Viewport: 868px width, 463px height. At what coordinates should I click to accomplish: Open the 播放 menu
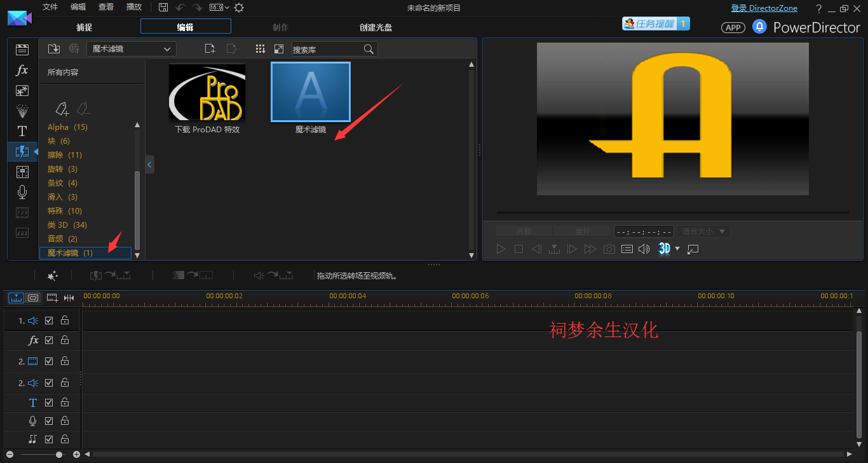coord(134,7)
